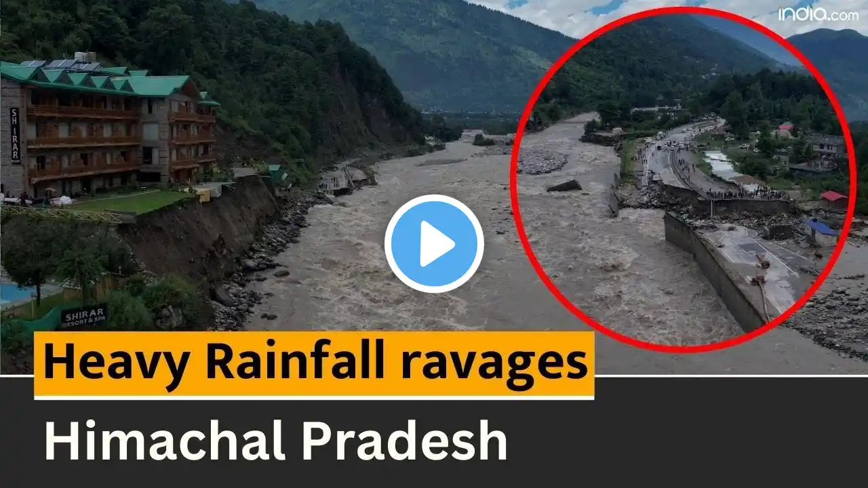Select the red-circled inset image
The image size is (868, 488).
(683, 180)
